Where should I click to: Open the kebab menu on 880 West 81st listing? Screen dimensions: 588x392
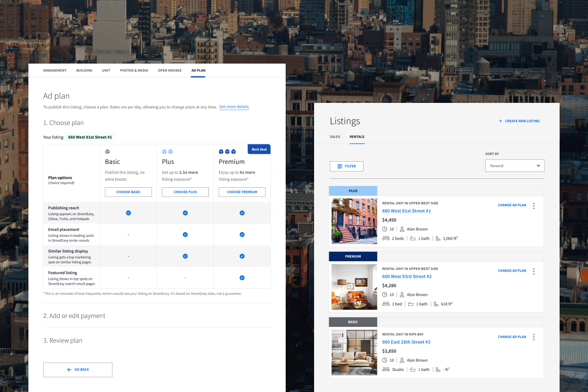pos(534,205)
